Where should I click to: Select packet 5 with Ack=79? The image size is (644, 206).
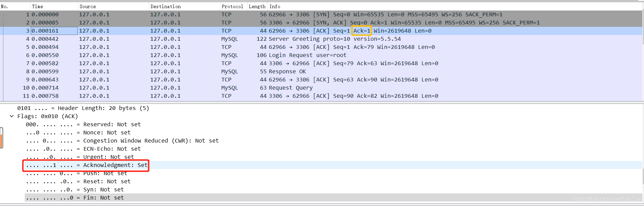tap(321, 47)
